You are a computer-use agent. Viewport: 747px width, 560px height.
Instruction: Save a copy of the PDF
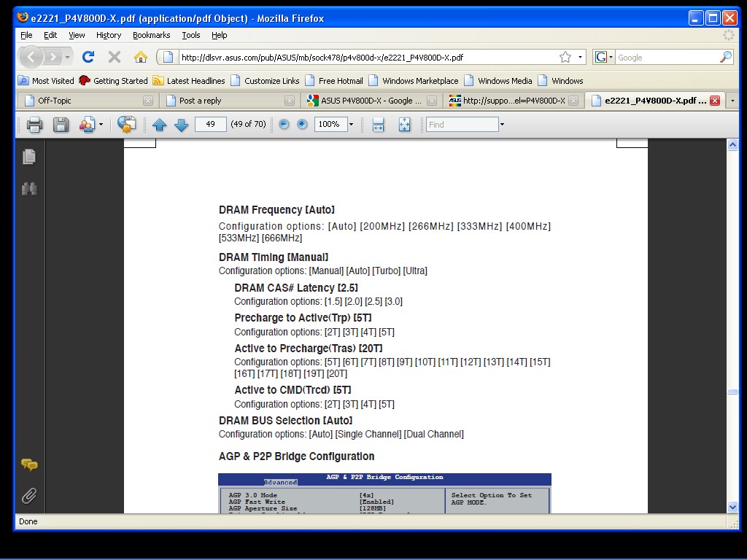pyautogui.click(x=61, y=125)
